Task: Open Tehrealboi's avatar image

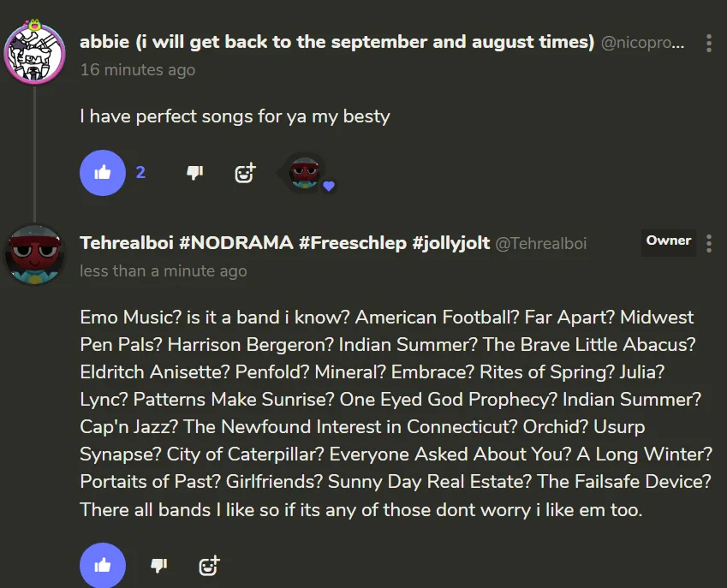Action: [35, 254]
